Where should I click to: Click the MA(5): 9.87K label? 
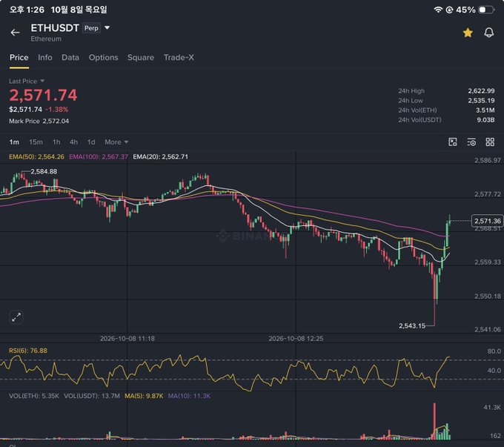pyautogui.click(x=144, y=396)
